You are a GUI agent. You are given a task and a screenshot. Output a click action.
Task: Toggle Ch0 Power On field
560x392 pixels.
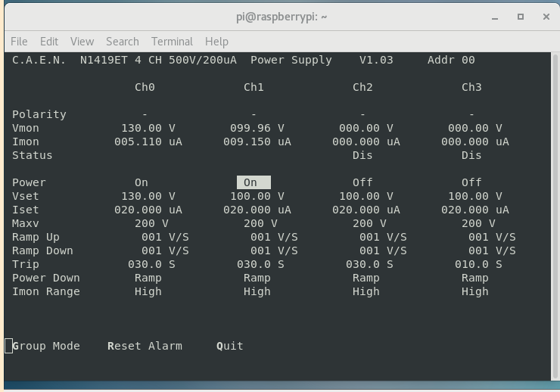(x=142, y=182)
